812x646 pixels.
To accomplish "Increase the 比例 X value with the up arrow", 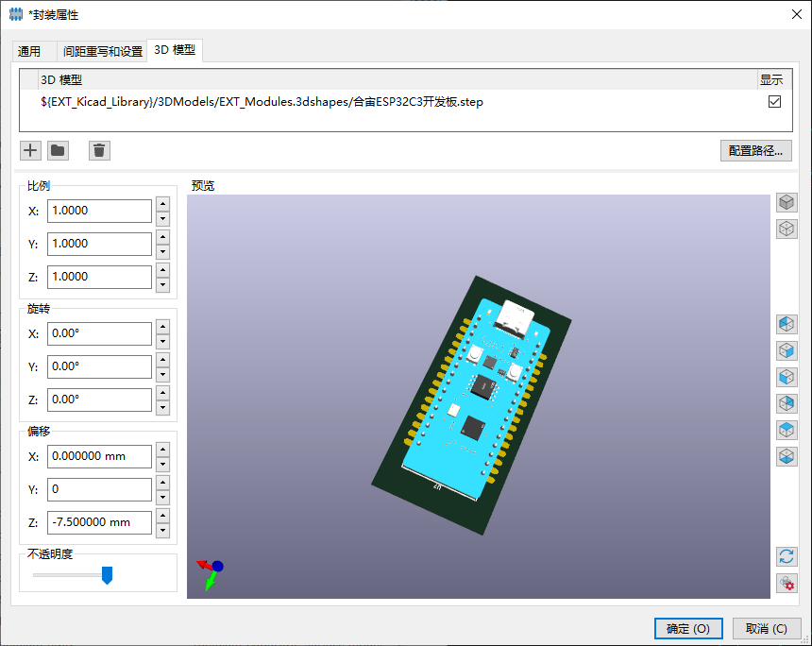I will 162,203.
